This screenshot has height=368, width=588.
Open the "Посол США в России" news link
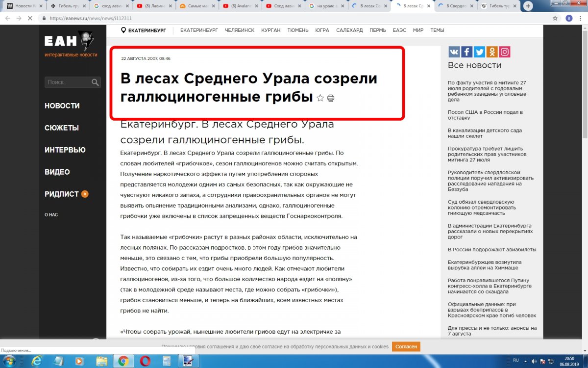[485, 115]
